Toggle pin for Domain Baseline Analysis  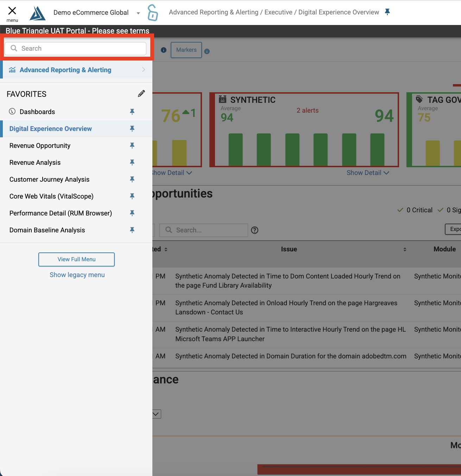[132, 230]
